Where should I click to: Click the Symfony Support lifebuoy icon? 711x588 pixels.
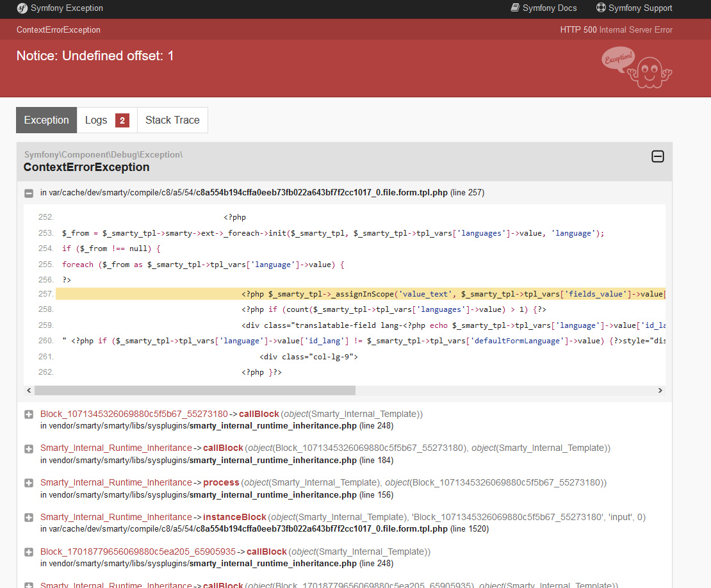pos(601,8)
